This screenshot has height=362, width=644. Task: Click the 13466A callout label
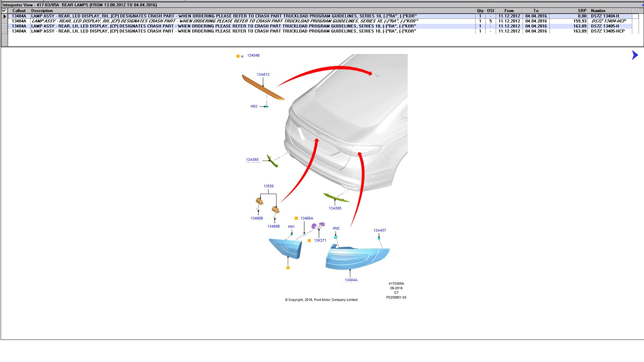pos(307,218)
